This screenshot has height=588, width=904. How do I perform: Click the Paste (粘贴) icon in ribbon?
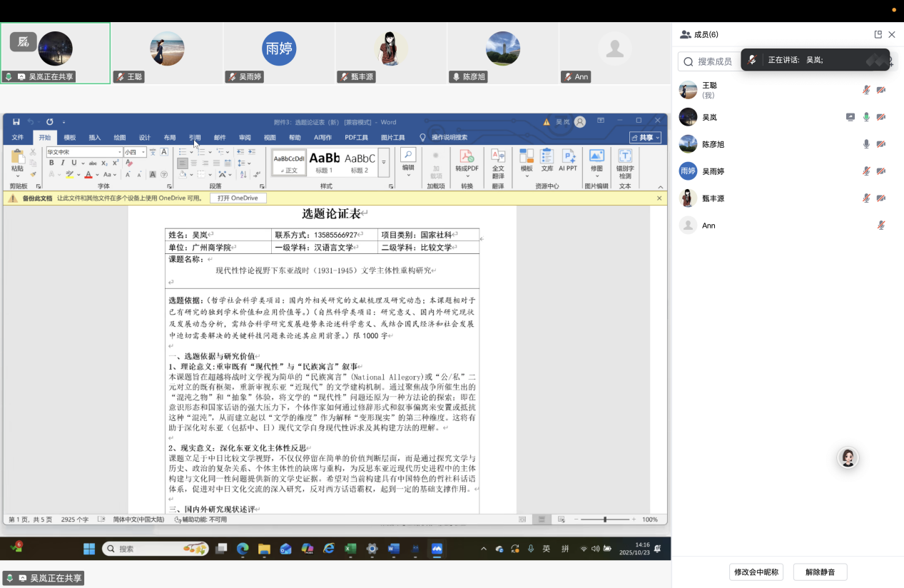(x=17, y=162)
